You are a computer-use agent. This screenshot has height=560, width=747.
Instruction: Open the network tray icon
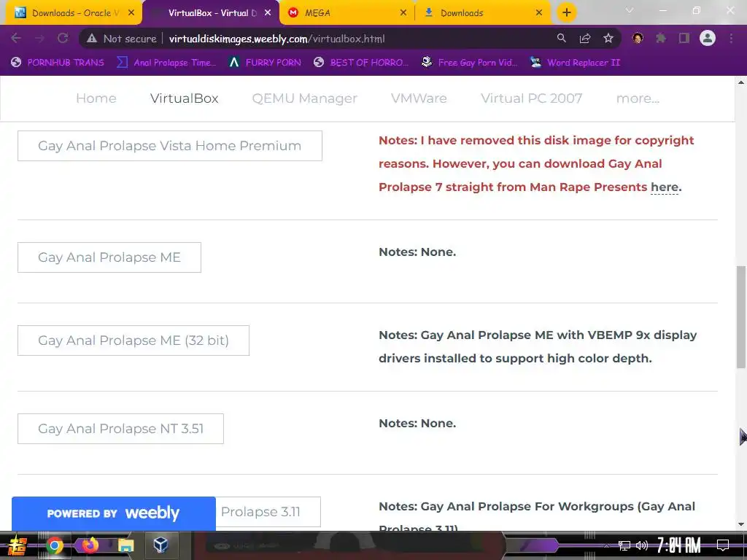pos(624,545)
